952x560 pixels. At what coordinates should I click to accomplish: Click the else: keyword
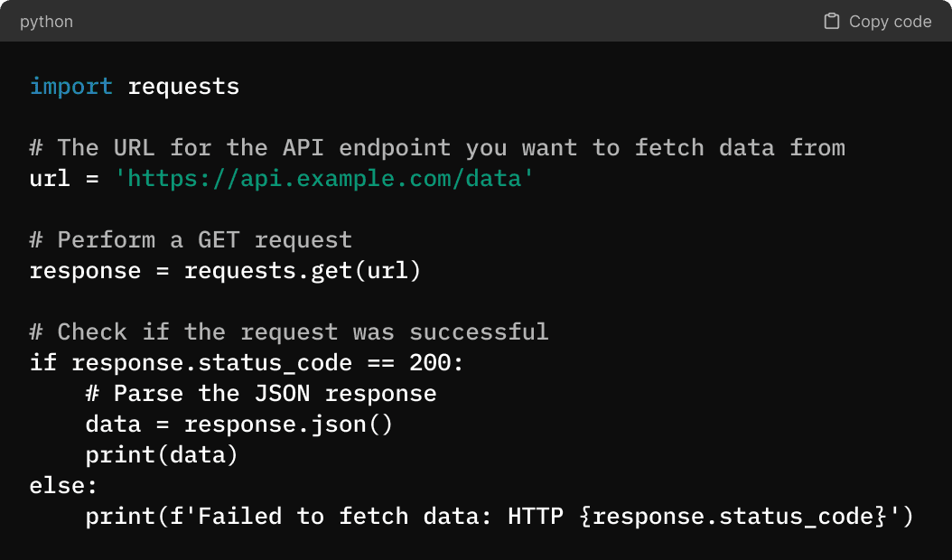[x=63, y=485]
